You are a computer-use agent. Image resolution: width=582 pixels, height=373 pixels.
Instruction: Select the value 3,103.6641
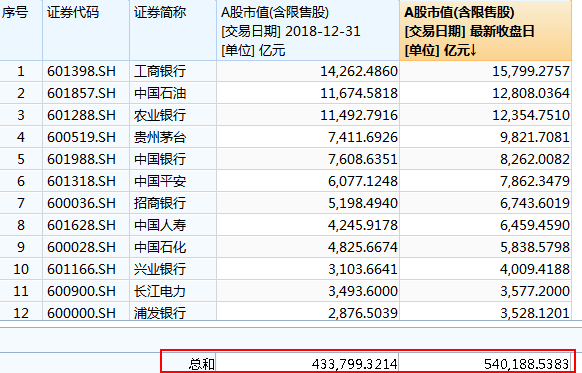363,269
